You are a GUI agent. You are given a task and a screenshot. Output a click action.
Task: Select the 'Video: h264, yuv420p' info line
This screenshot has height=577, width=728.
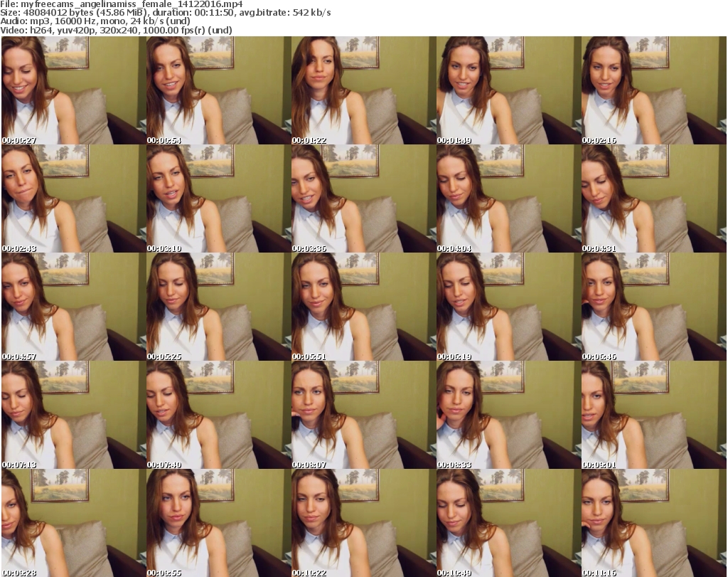pos(116,30)
